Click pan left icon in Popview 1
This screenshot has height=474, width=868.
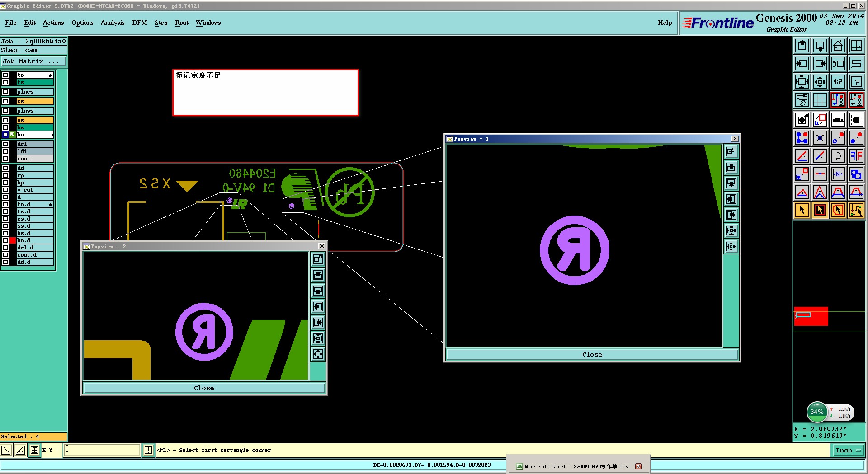731,199
